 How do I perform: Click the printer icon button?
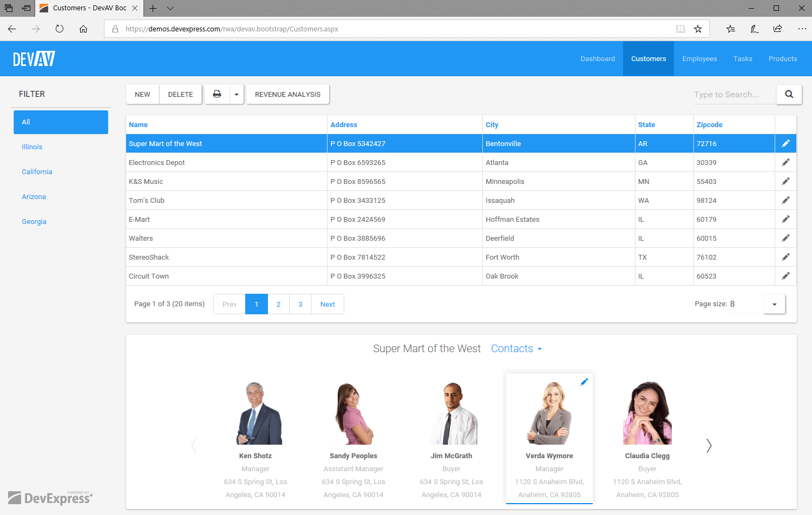[217, 94]
